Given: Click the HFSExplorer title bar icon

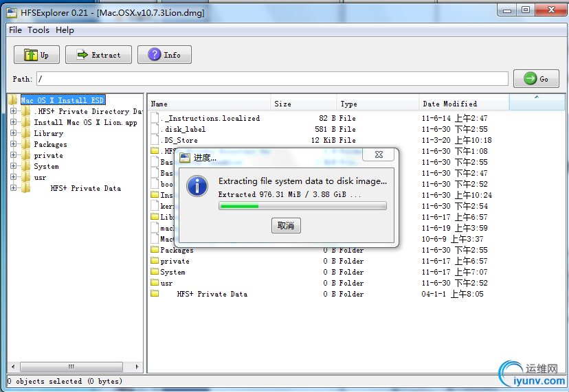Looking at the screenshot, I should 12,13.
